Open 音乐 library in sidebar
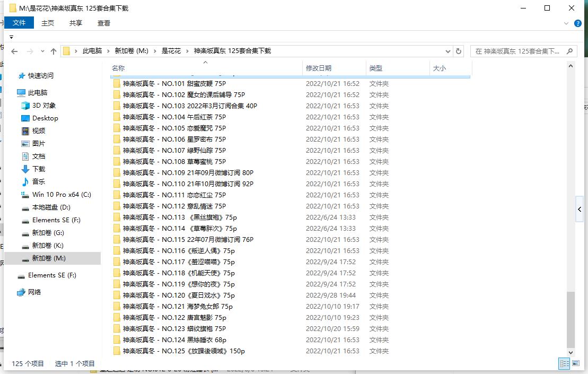The image size is (588, 374). (39, 182)
